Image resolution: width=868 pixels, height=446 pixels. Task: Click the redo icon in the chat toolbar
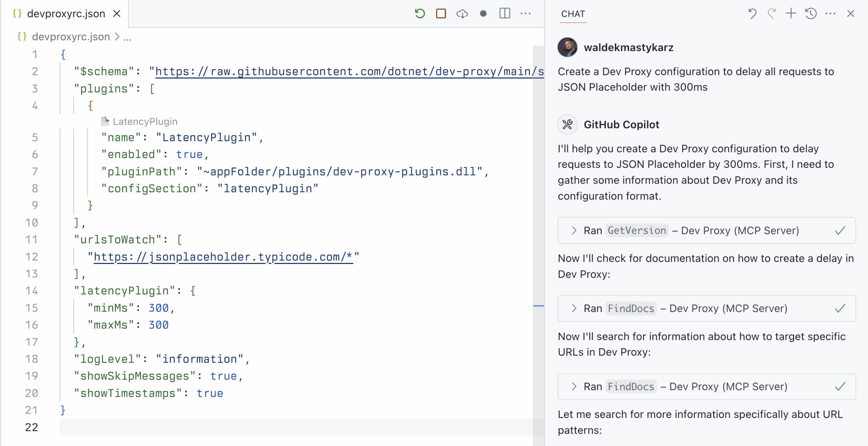click(x=771, y=14)
